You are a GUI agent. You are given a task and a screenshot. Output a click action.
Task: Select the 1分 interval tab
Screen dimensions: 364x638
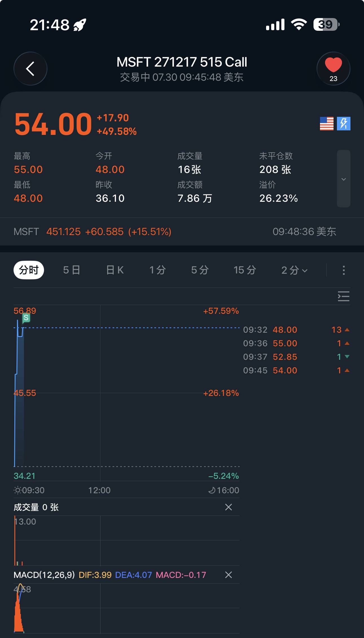pyautogui.click(x=157, y=270)
